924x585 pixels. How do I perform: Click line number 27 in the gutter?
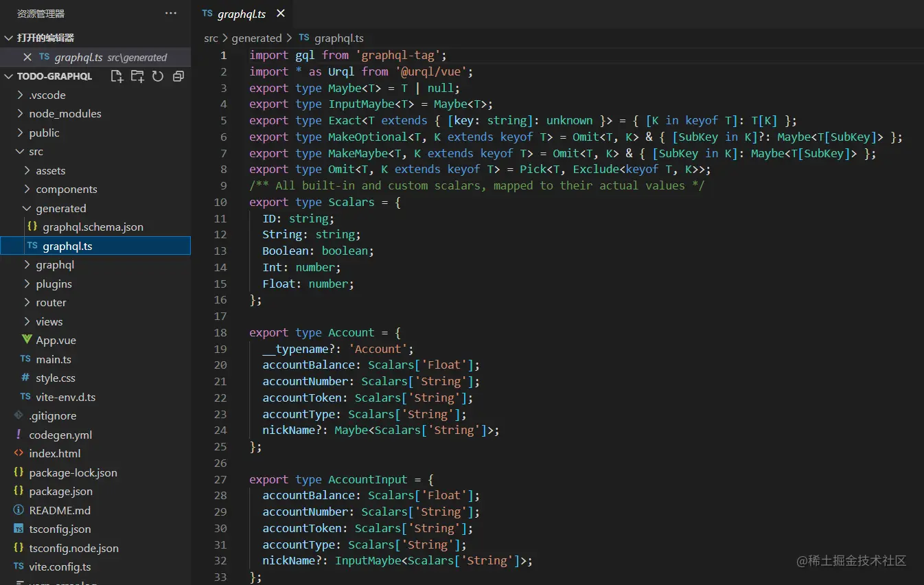tap(220, 479)
